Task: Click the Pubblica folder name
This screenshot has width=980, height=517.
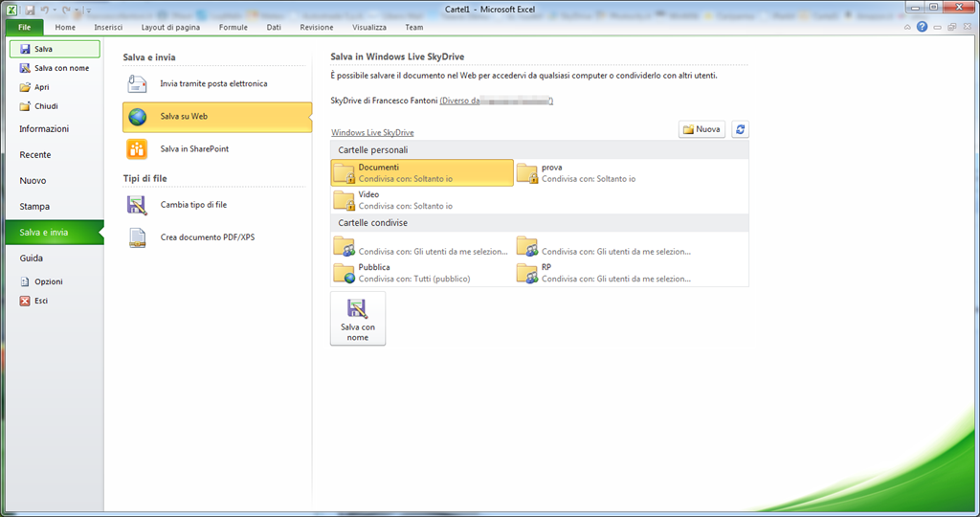Action: pyautogui.click(x=374, y=267)
